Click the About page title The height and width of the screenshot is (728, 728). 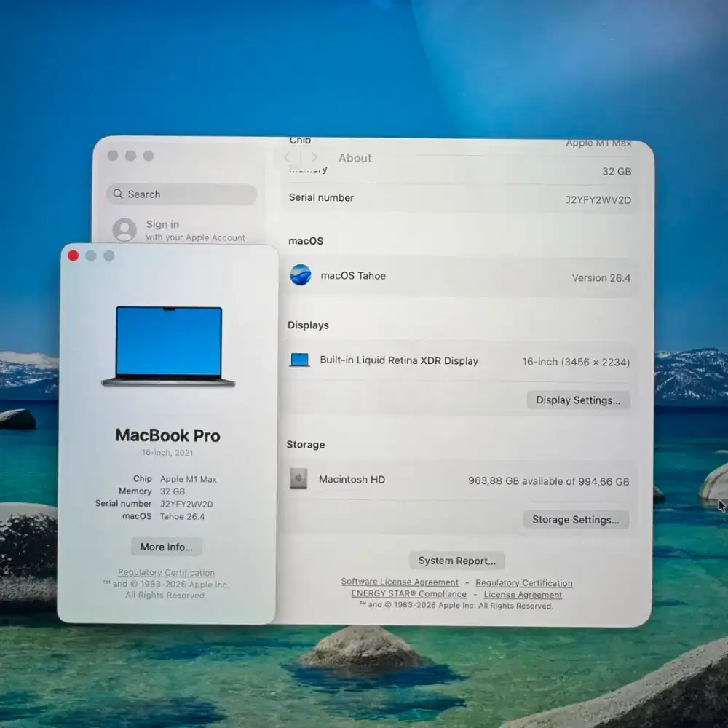point(355,158)
